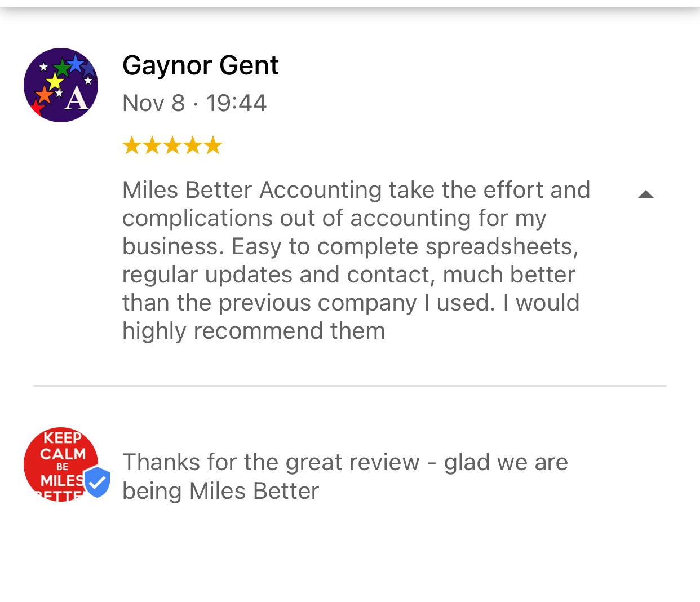Viewport: 700px width, 602px height.
Task: Click the Nov 8 review date
Action: click(x=153, y=103)
